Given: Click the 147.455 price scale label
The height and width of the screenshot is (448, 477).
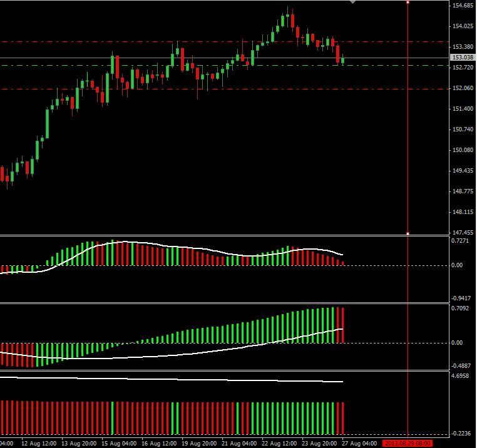Looking at the screenshot, I should 463,233.
